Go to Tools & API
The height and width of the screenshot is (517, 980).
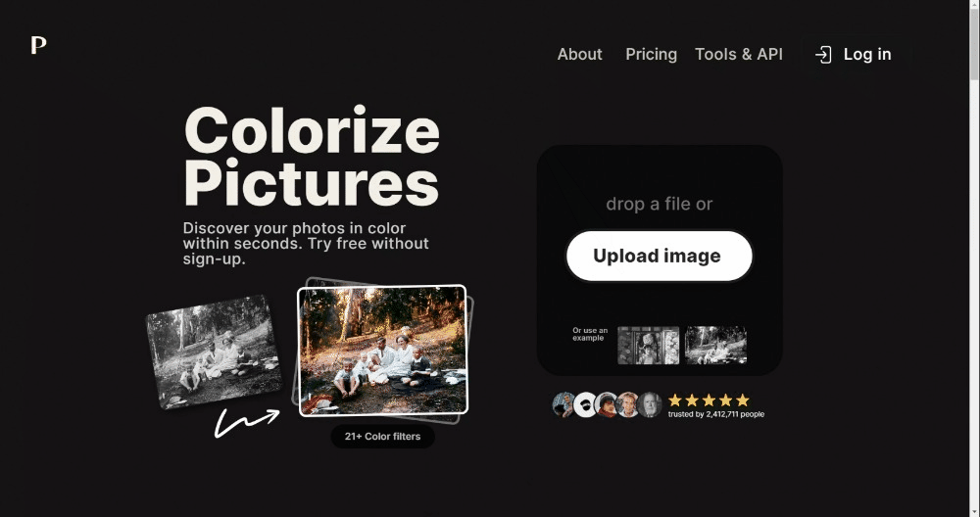point(739,54)
